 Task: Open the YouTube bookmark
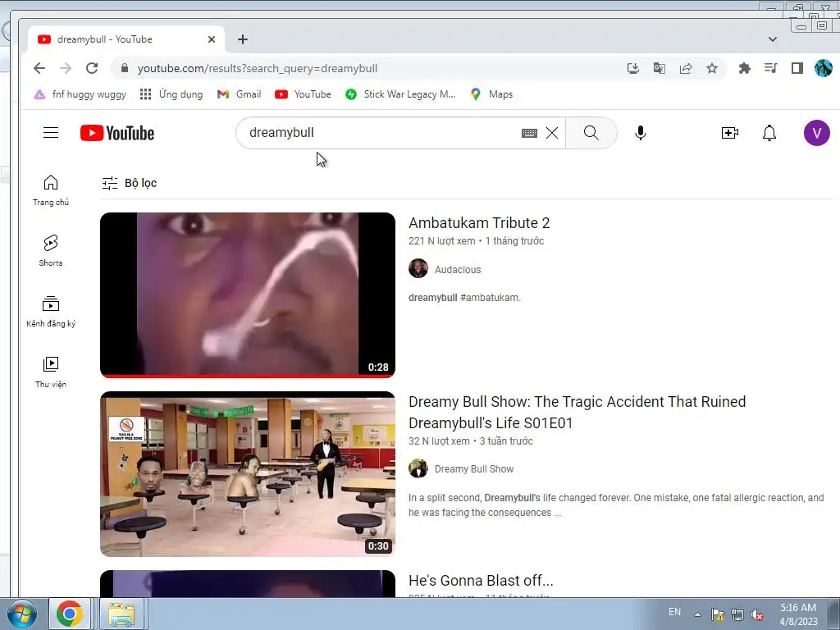coord(303,94)
